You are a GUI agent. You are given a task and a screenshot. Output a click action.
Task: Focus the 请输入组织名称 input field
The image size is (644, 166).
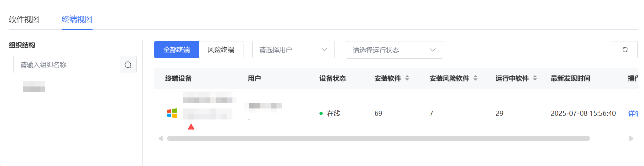tap(67, 64)
